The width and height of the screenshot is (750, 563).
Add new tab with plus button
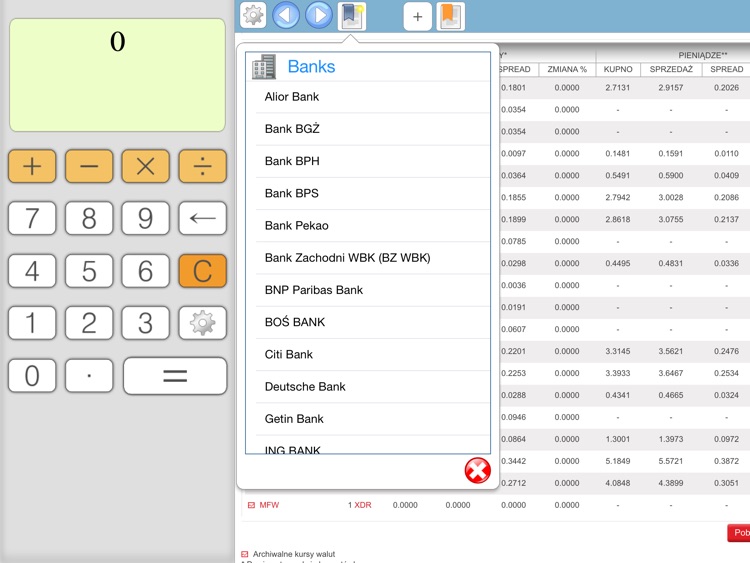(418, 16)
